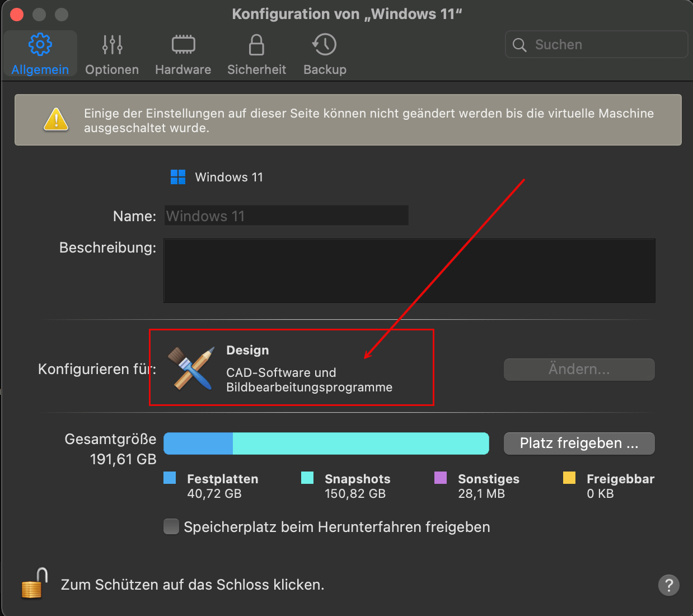Click the Platz freigeben ... button
The width and height of the screenshot is (693, 616).
click(x=579, y=443)
